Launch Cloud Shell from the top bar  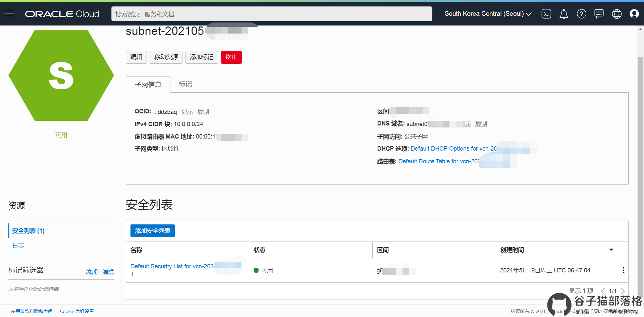[546, 14]
